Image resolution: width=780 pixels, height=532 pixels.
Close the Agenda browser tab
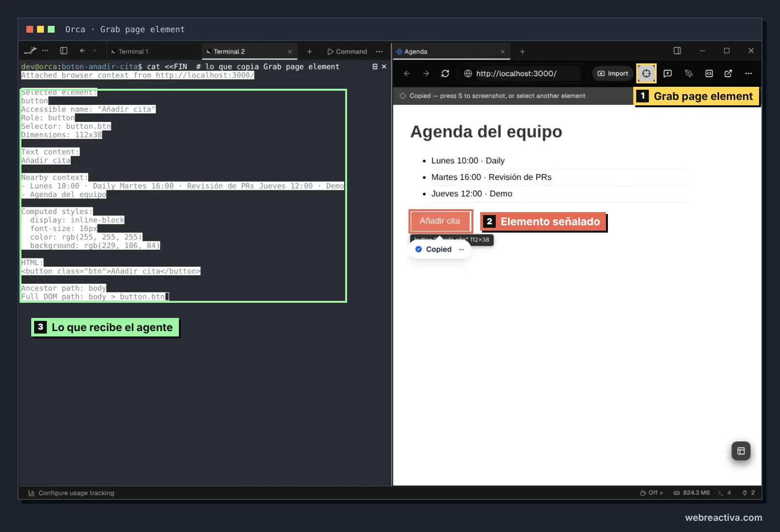click(x=503, y=52)
